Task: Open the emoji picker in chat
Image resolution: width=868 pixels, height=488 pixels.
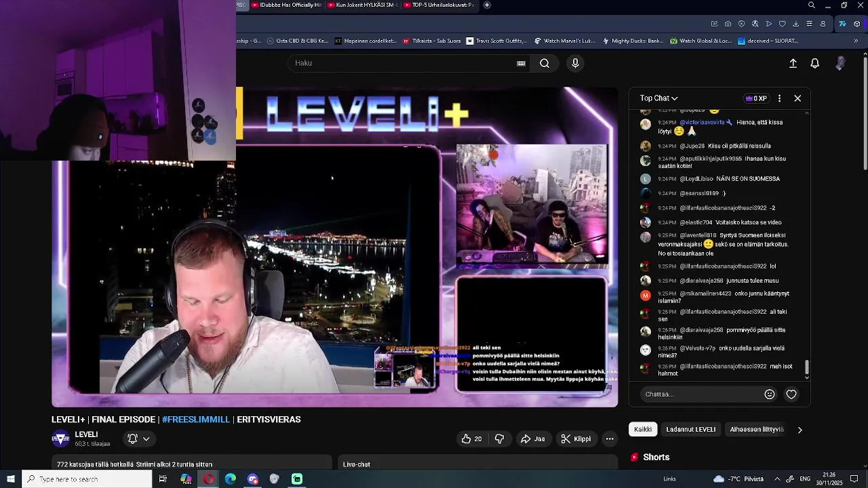Action: pos(769,394)
